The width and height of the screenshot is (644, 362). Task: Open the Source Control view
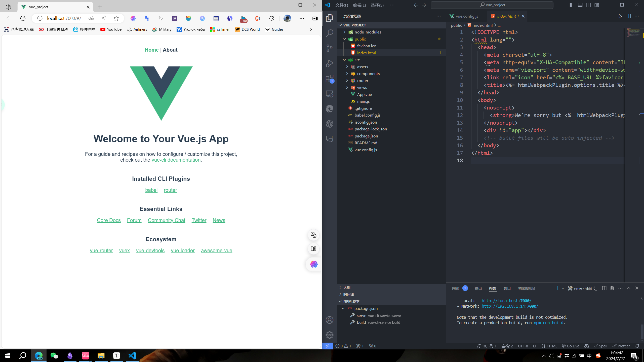330,48
